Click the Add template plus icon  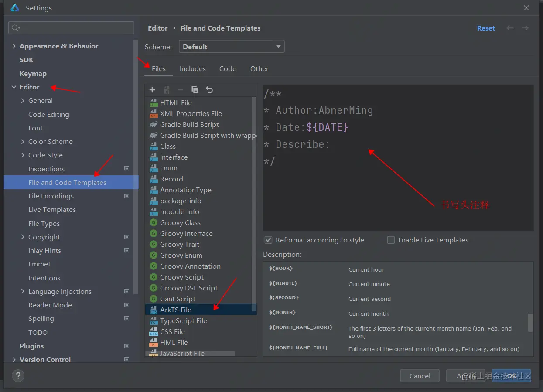pos(152,90)
